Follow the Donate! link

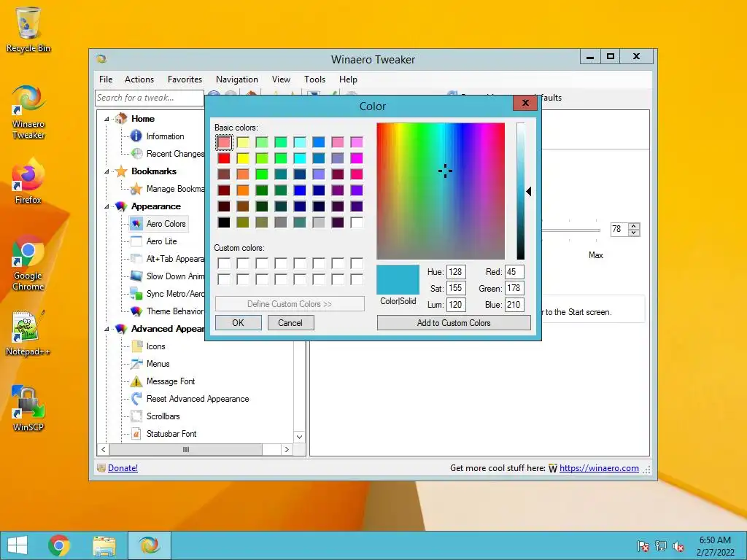click(123, 468)
